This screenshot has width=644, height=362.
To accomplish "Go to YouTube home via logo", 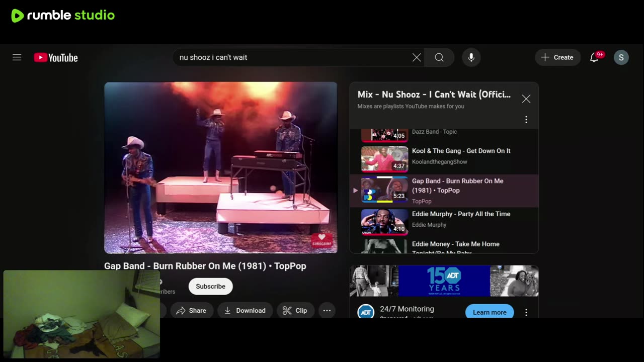I will tap(56, 58).
